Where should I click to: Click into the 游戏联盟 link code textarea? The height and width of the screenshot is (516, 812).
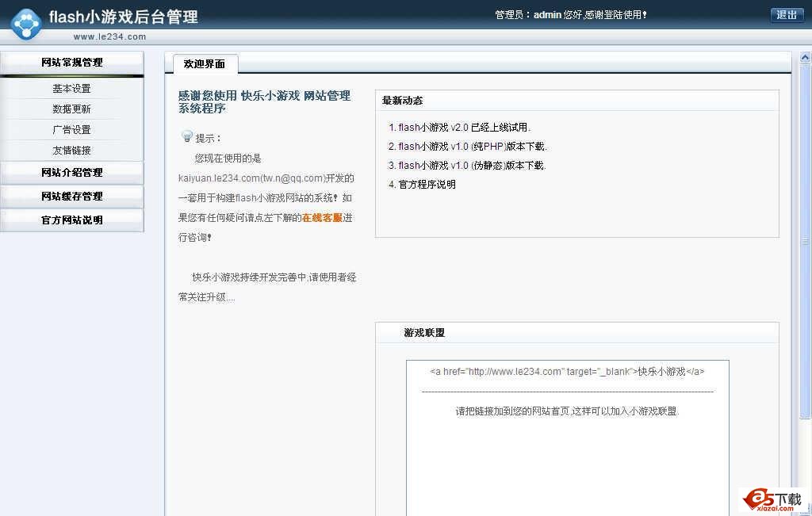(568, 438)
